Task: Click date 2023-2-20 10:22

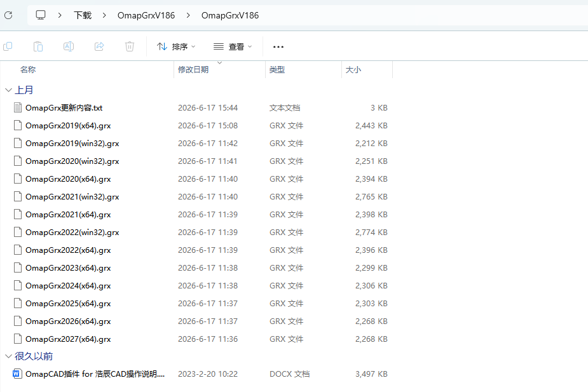Action: pyautogui.click(x=208, y=374)
